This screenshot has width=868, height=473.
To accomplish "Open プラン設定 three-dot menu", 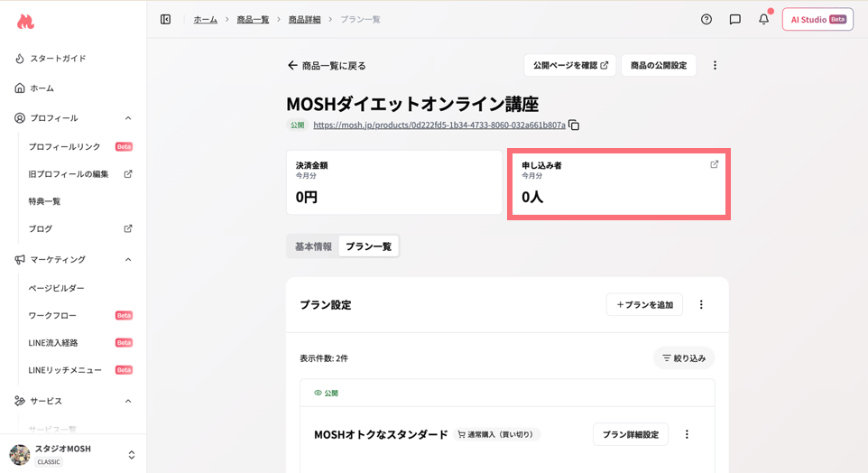I will pyautogui.click(x=701, y=304).
